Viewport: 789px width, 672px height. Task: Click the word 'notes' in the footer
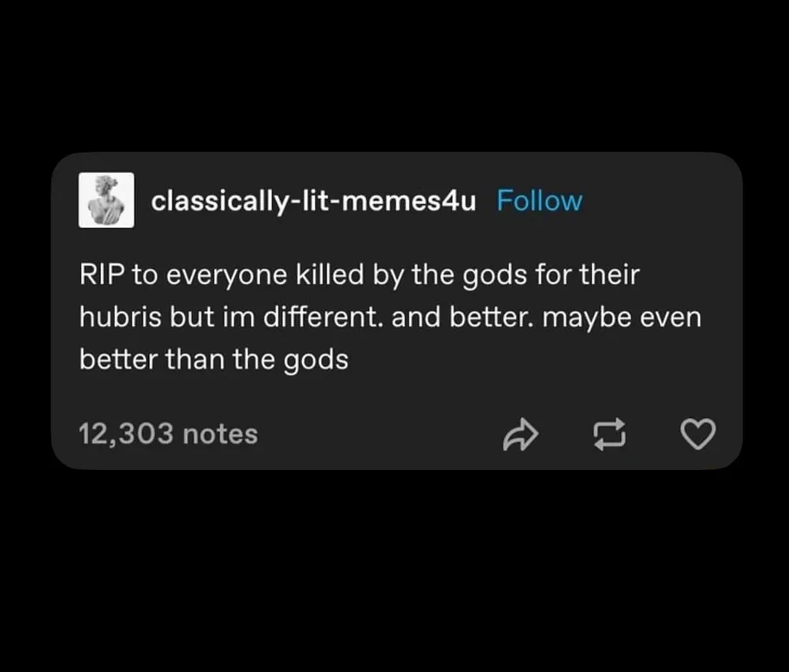point(220,435)
